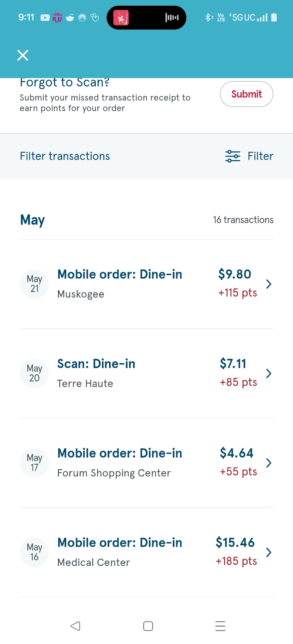Expand the May 20 Terre Haute chevron
Image resolution: width=293 pixels, height=644 pixels.
tap(268, 373)
